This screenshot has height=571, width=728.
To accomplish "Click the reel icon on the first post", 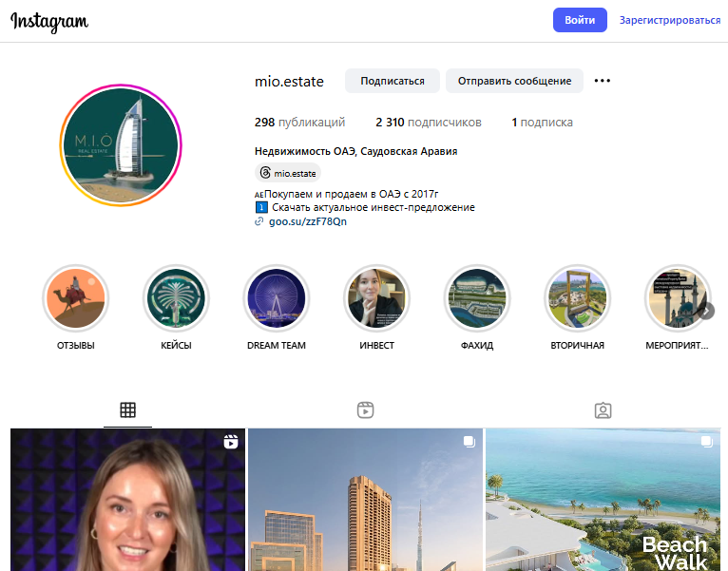I will (x=231, y=442).
